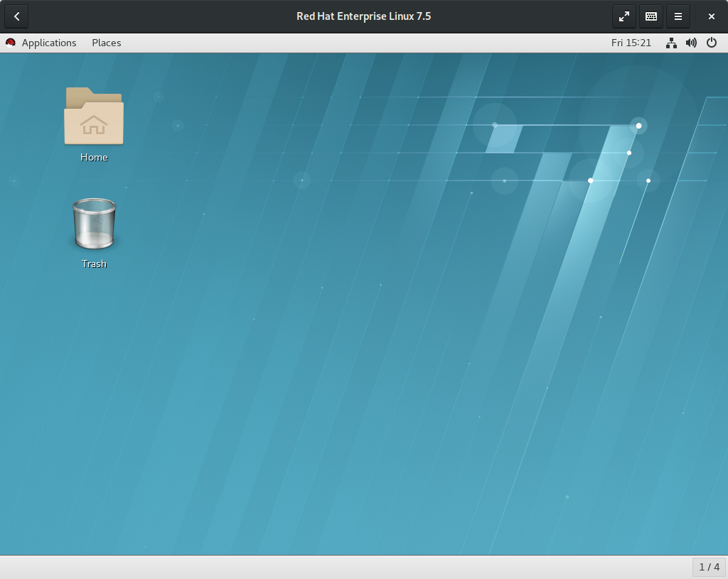The height and width of the screenshot is (579, 728).
Task: Click the wired network status icon
Action: tap(671, 43)
